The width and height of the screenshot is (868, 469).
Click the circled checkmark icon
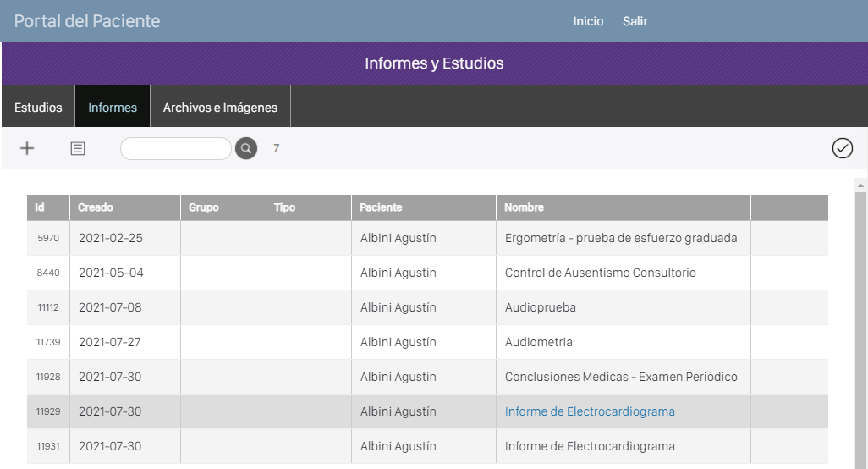point(842,148)
